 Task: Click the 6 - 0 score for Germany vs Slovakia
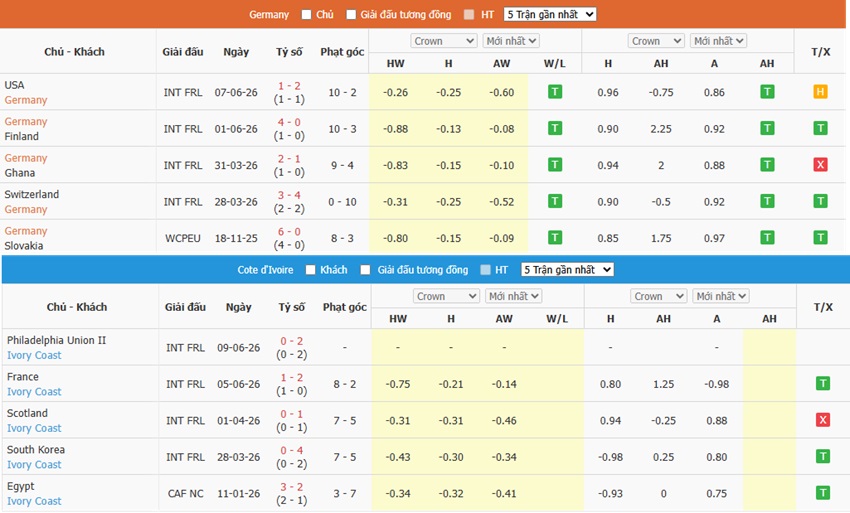tap(289, 232)
